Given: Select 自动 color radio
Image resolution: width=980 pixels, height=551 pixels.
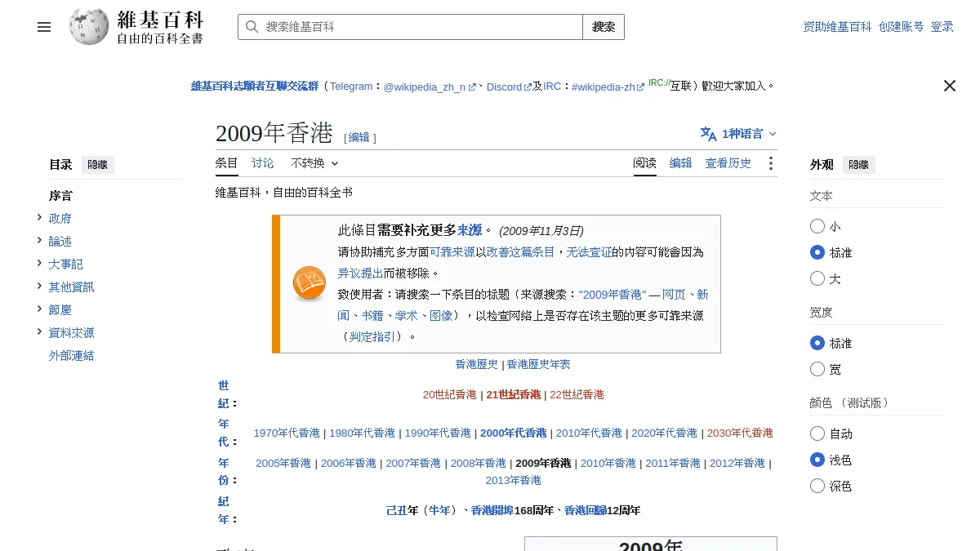Looking at the screenshot, I should tap(817, 434).
